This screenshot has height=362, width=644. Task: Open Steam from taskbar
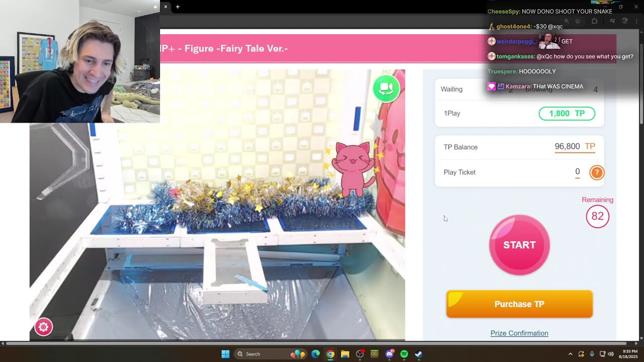click(419, 354)
